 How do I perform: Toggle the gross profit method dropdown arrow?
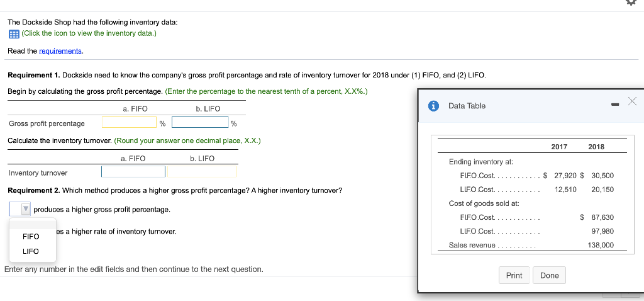[25, 209]
